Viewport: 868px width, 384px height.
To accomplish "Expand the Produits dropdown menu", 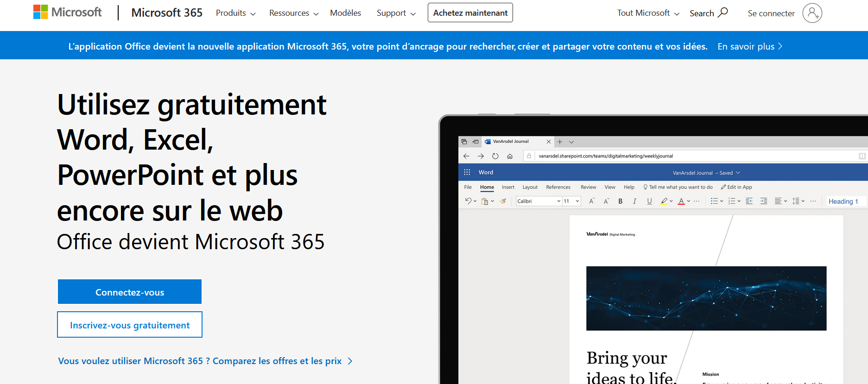I will [x=236, y=13].
